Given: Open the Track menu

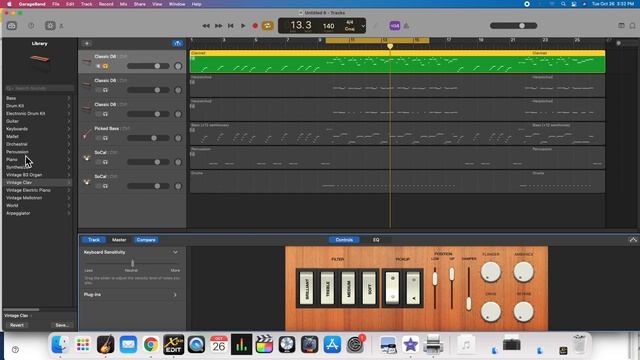Looking at the screenshot, I should (x=87, y=4).
